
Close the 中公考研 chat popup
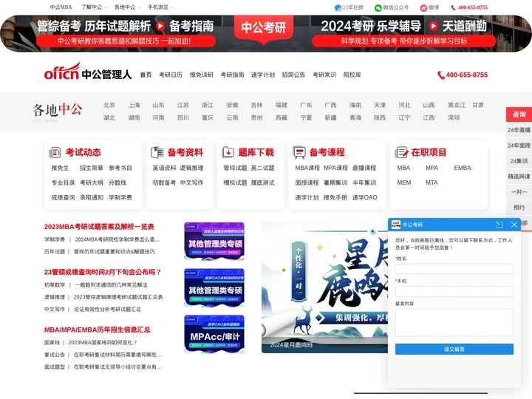(x=514, y=225)
